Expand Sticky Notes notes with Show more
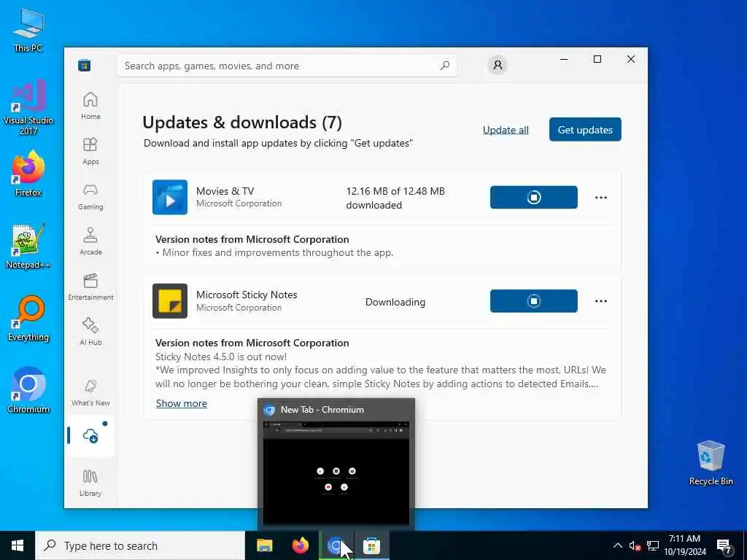 pyautogui.click(x=182, y=403)
